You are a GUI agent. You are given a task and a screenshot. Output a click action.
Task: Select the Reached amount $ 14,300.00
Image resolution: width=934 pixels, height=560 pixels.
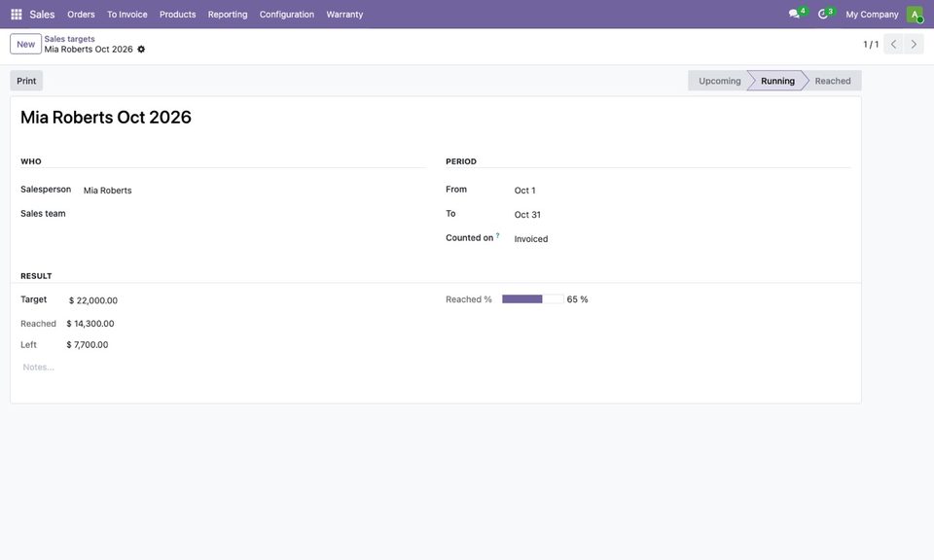tap(90, 324)
